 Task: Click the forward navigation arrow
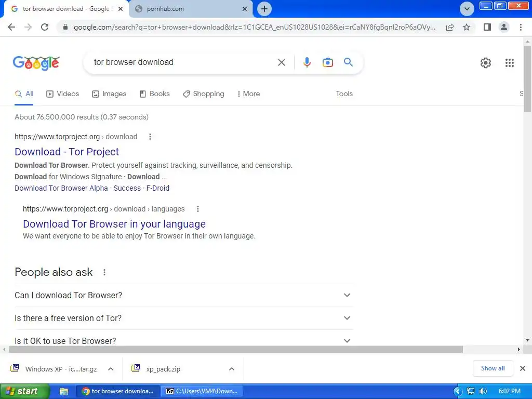28,27
